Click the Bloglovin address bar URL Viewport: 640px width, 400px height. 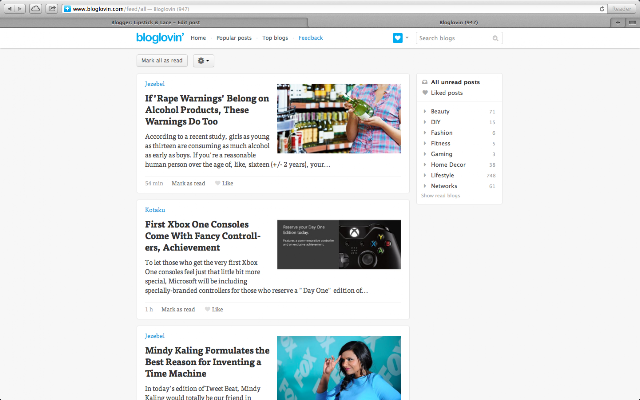pyautogui.click(x=131, y=9)
